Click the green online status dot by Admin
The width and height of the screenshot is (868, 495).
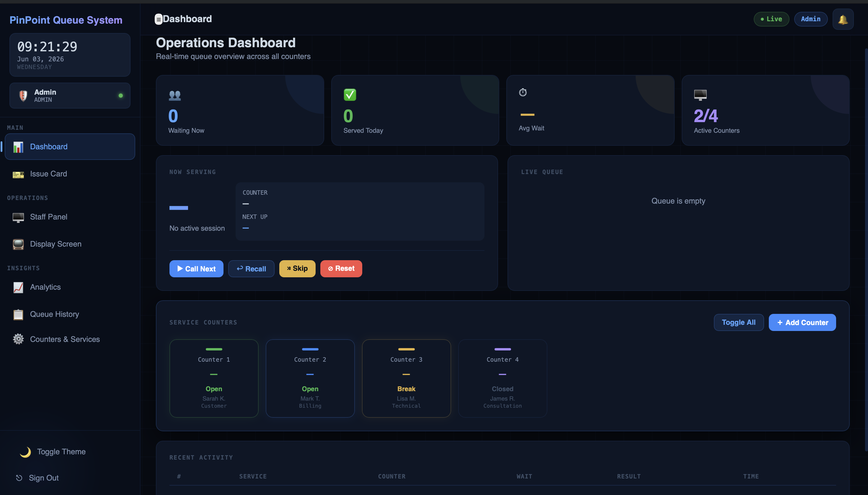tap(120, 96)
